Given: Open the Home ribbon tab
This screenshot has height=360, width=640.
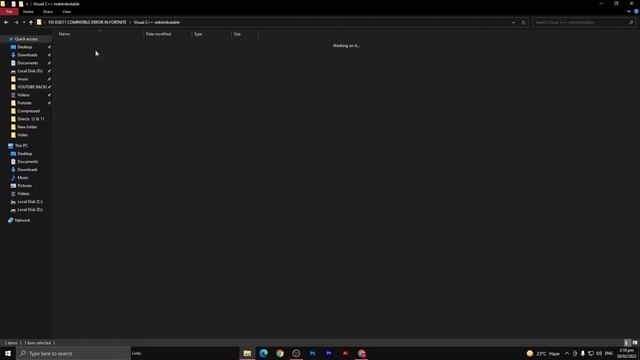Looking at the screenshot, I should (x=28, y=12).
